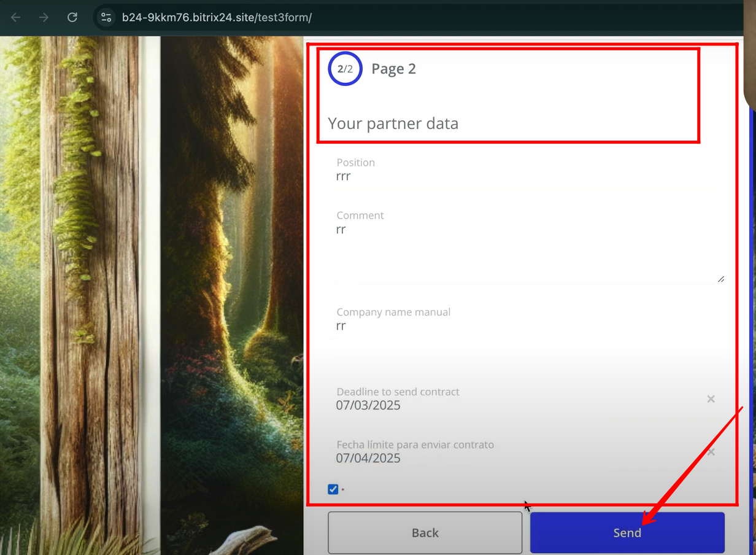Open the site information icon in the address bar
This screenshot has height=555, width=756.
click(x=106, y=17)
